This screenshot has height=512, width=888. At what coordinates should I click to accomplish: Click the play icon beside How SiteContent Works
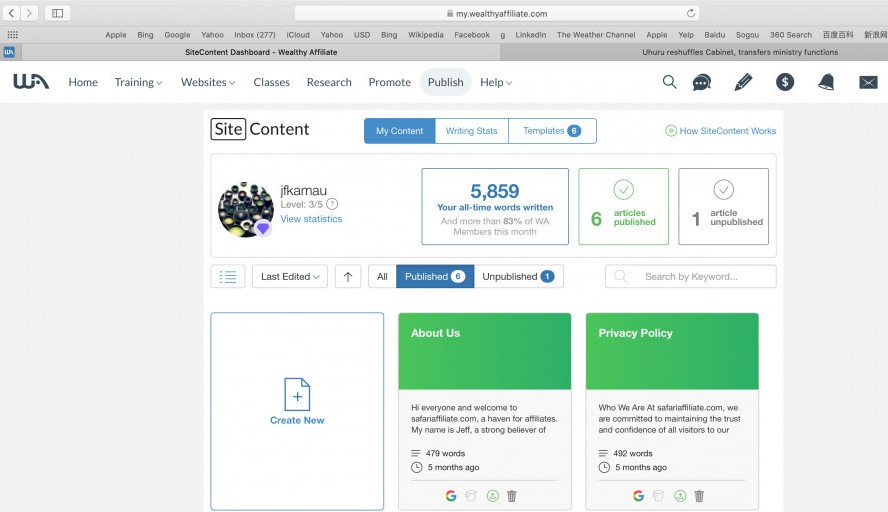(x=671, y=131)
